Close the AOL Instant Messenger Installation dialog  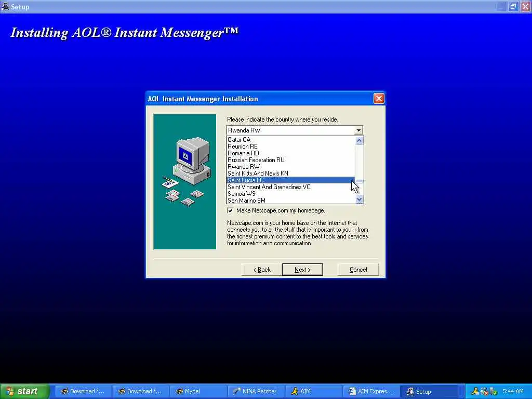tap(379, 99)
